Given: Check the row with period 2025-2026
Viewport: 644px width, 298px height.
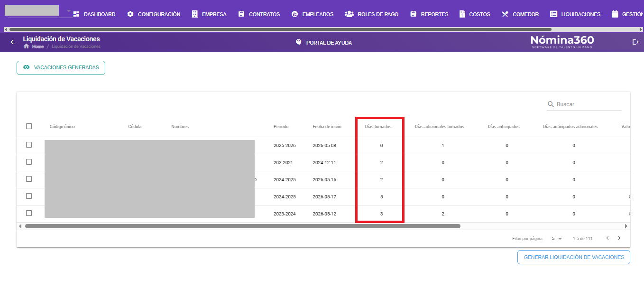Looking at the screenshot, I should coord(29,145).
